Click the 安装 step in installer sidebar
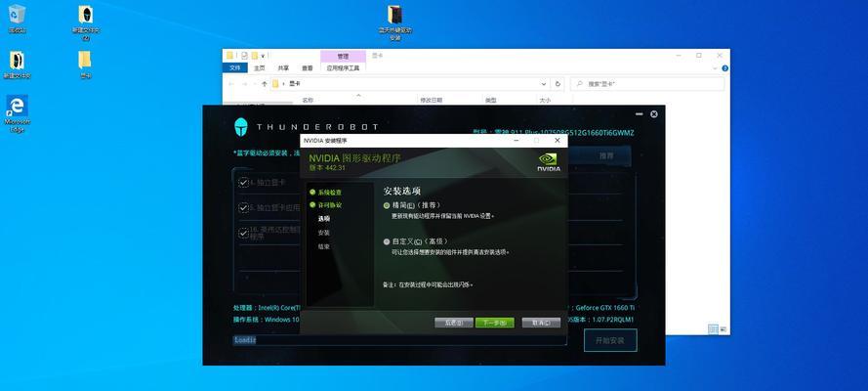This screenshot has height=391, width=868. (324, 233)
